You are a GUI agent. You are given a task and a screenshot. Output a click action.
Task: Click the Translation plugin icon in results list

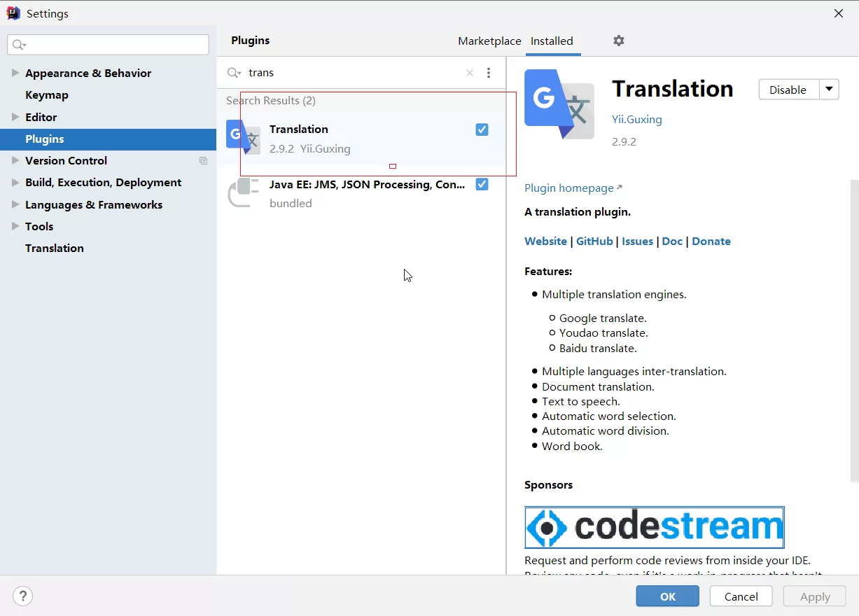[243, 137]
